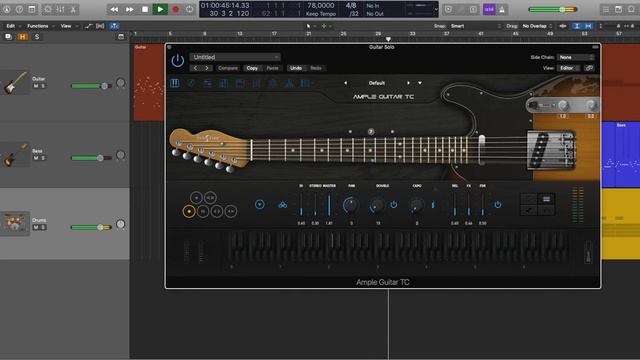The height and width of the screenshot is (360, 640).
Task: Click the Copy button in plugin header
Action: tap(252, 68)
